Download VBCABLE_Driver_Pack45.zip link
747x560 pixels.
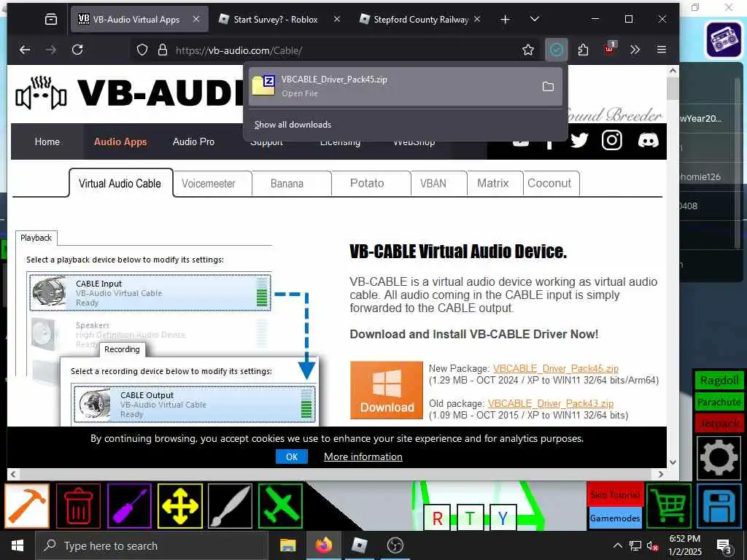tap(555, 368)
